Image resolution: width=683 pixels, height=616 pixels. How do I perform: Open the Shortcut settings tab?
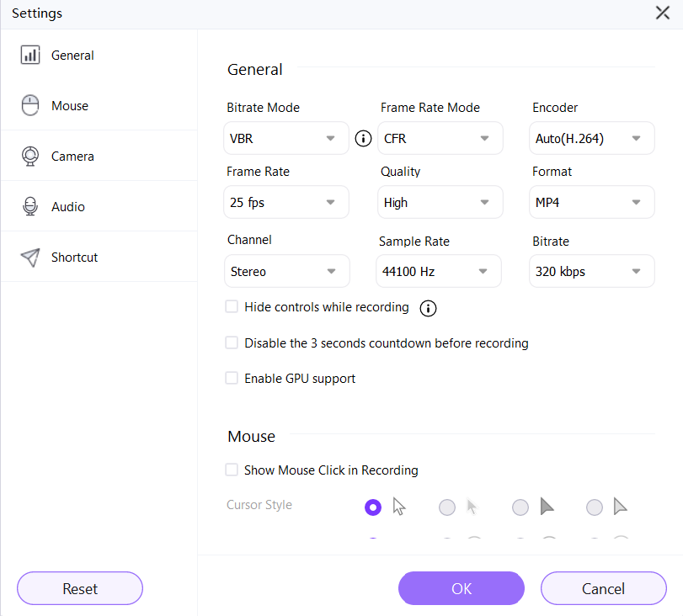coord(99,257)
